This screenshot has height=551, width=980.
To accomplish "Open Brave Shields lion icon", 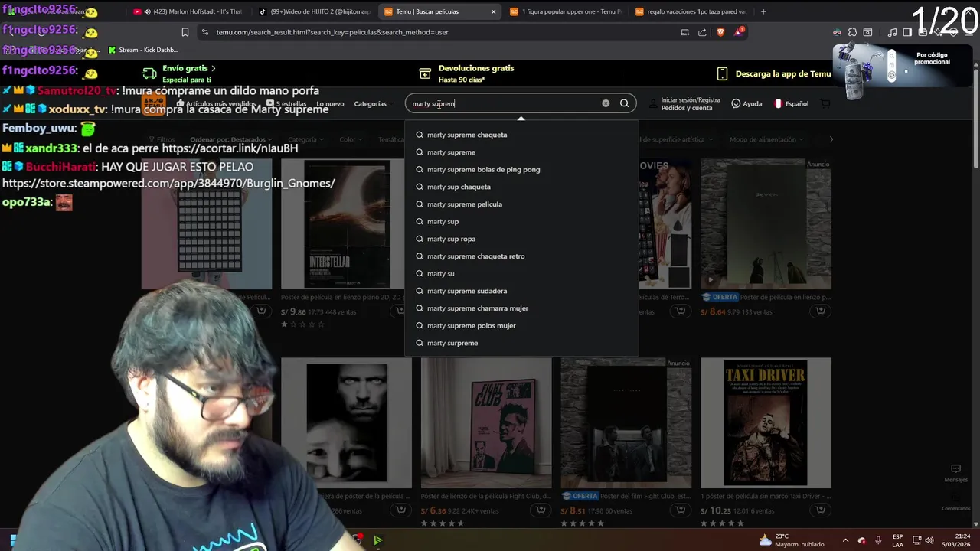I will [720, 32].
